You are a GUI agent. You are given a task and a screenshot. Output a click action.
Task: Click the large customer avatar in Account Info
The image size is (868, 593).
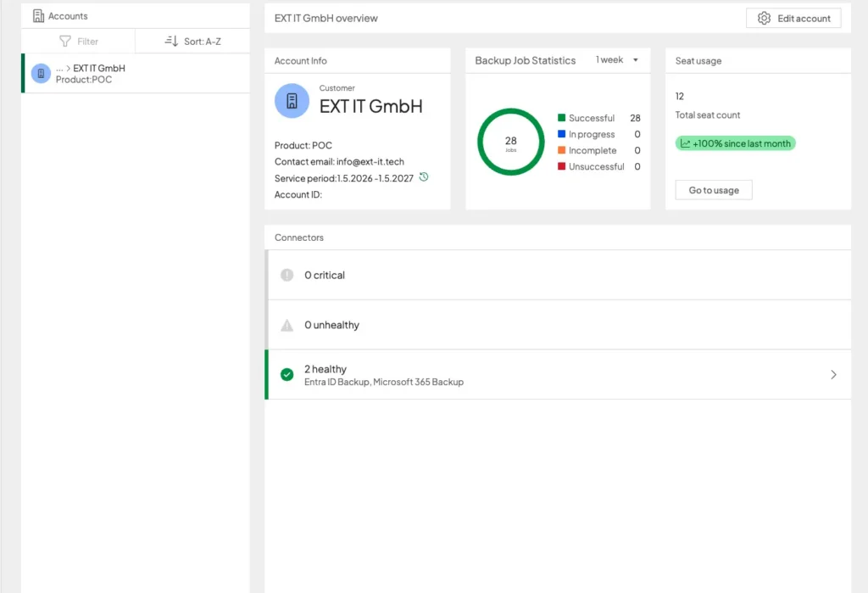[x=292, y=101]
